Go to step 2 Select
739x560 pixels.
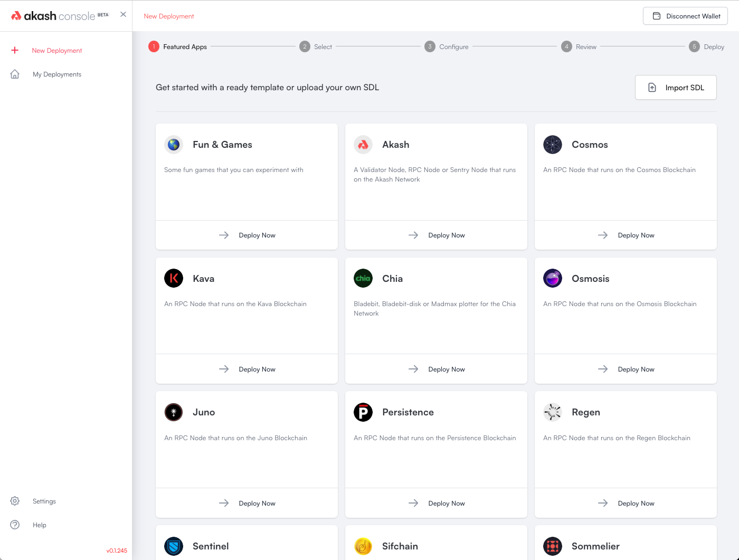tap(316, 46)
